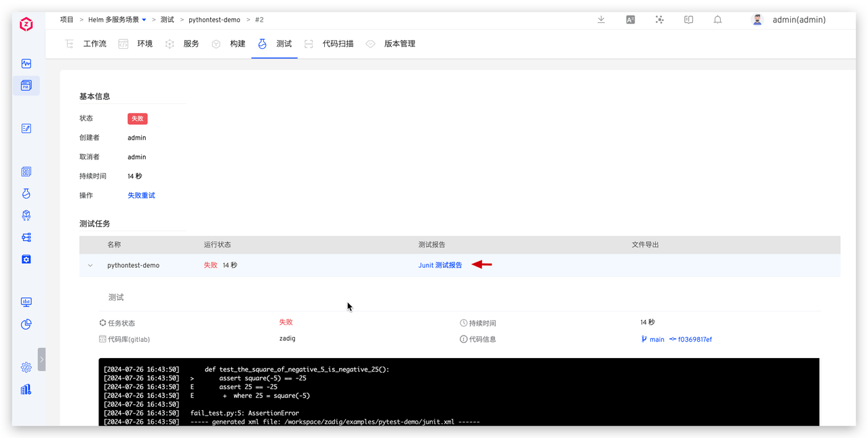The image size is (868, 438).
Task: Open the Junit 测试报告 link
Action: (x=440, y=265)
